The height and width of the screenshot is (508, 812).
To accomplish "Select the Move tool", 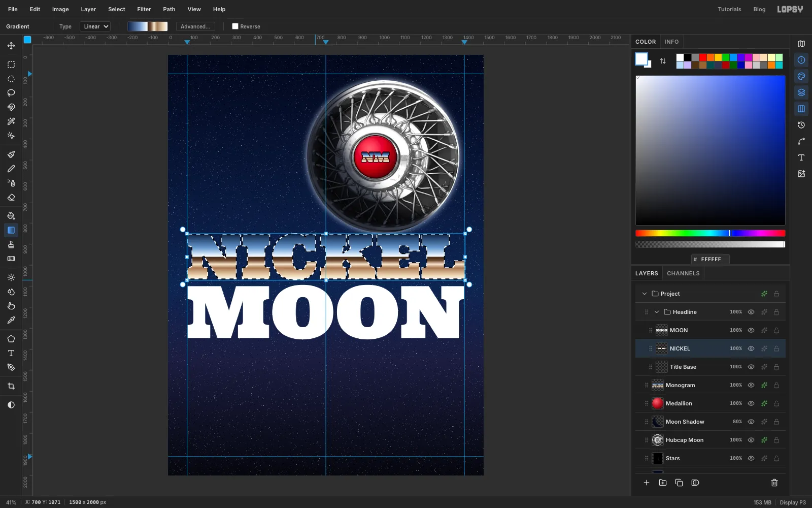I will [x=11, y=46].
